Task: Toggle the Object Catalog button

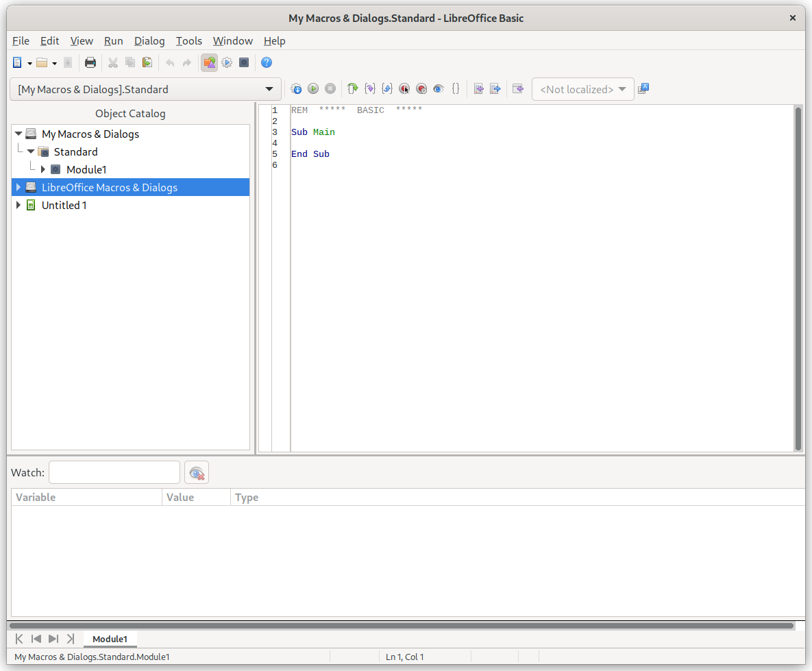Action: (x=209, y=62)
